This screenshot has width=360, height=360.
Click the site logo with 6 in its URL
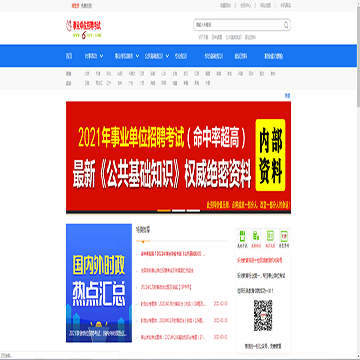pos(83,29)
